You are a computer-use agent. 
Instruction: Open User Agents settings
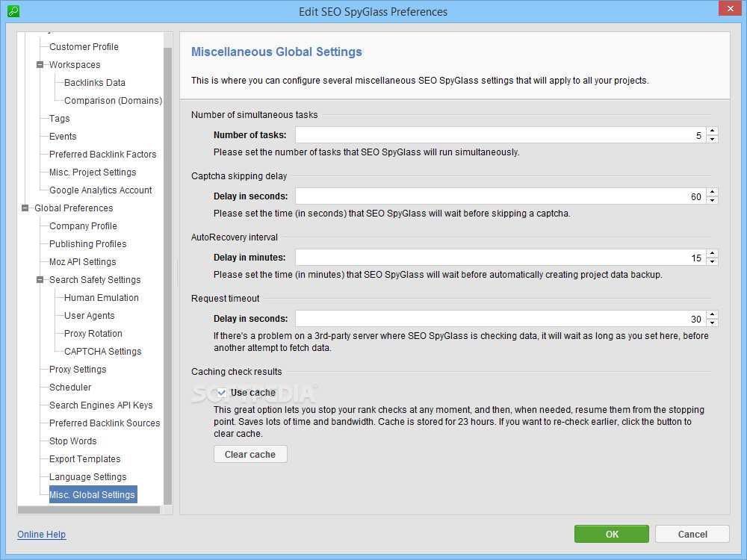click(90, 316)
